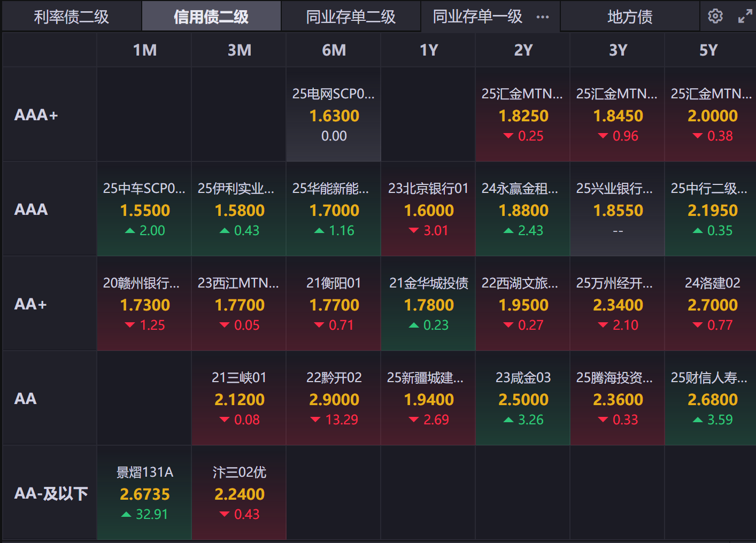The width and height of the screenshot is (756, 543).
Task: Click the 25电网SCP0... bond cell
Action: tap(334, 114)
